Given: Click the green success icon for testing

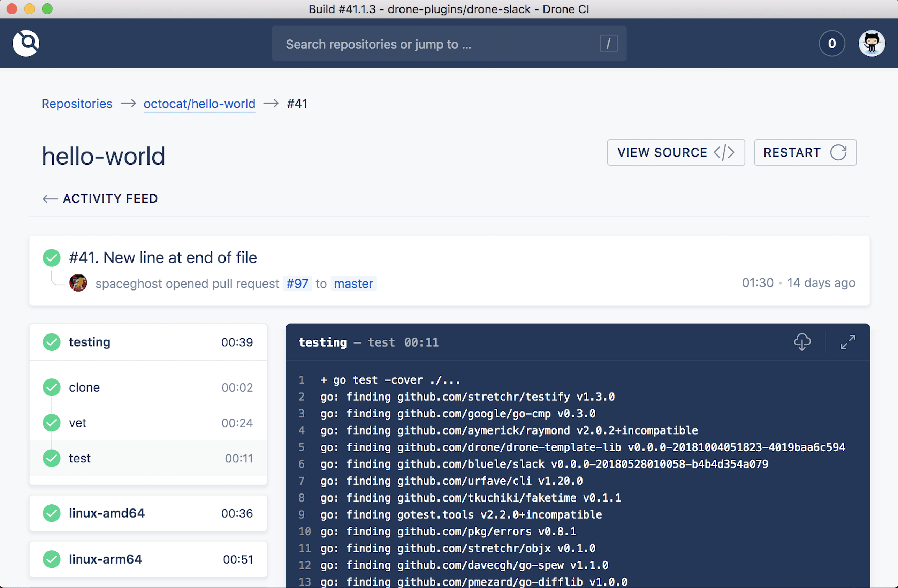Looking at the screenshot, I should [52, 342].
